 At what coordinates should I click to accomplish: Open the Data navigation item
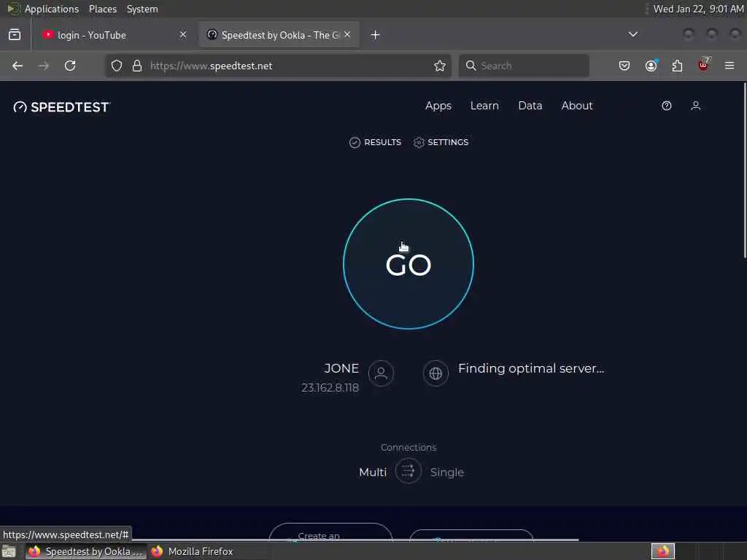(530, 106)
